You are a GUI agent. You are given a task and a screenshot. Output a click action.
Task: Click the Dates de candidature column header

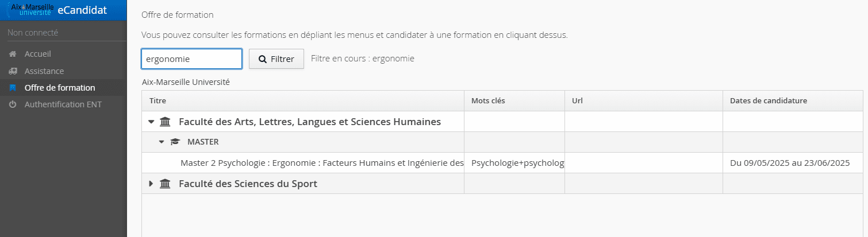(x=768, y=100)
